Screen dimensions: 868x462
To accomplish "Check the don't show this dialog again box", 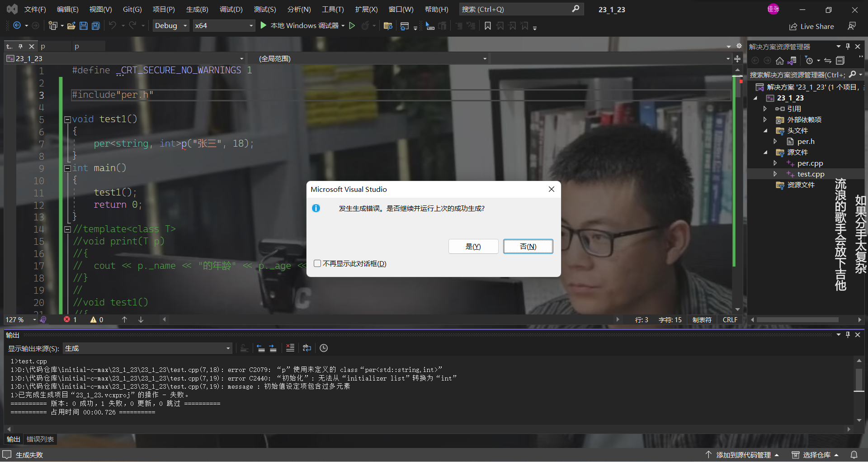I will [x=317, y=263].
